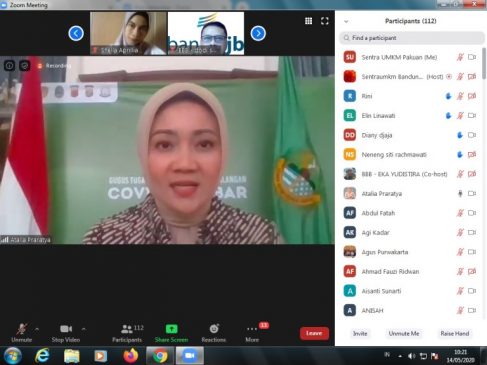
Task: Open Google Chrome from the taskbar
Action: coord(160,356)
